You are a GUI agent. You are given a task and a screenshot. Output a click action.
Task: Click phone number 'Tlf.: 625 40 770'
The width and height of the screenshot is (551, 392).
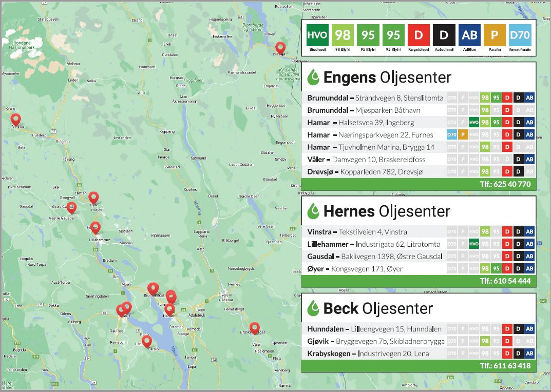tap(505, 184)
